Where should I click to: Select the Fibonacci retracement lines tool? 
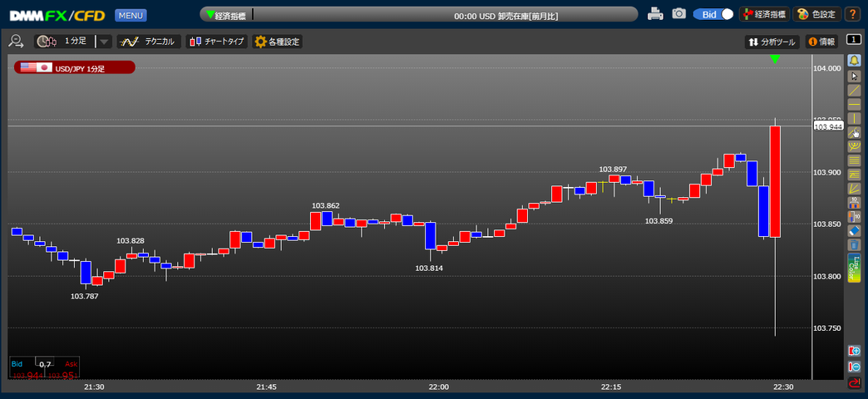(854, 175)
